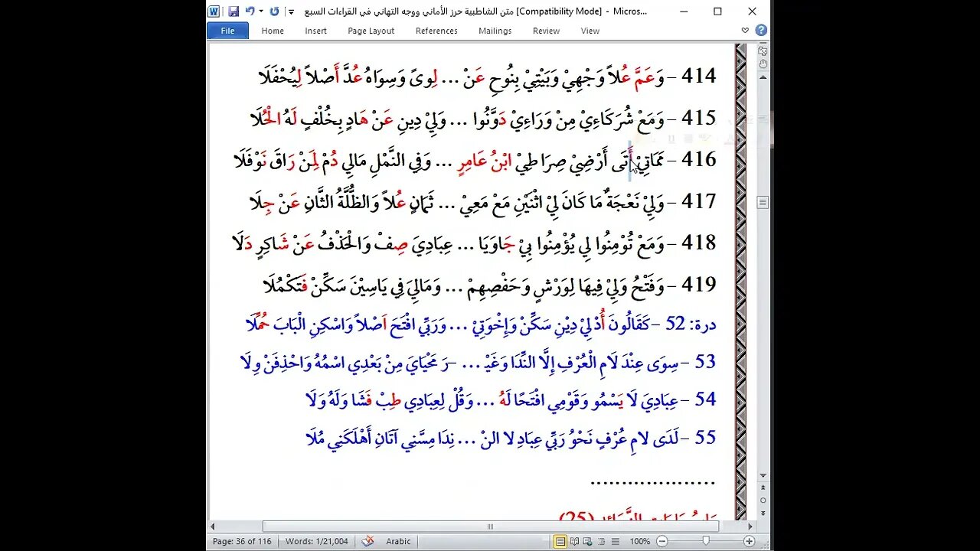
Task: Switch to the View tab
Action: pyautogui.click(x=590, y=31)
